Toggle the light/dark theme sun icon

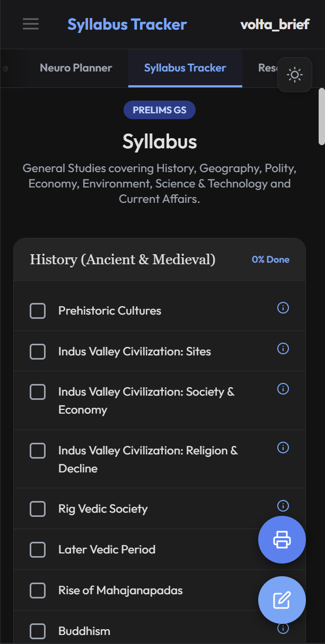coord(295,74)
